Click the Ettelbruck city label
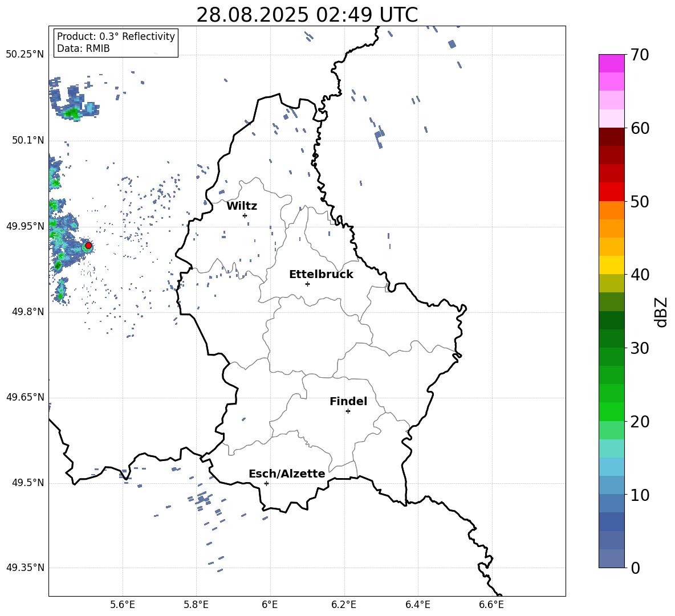The width and height of the screenshot is (675, 616). click(x=321, y=275)
